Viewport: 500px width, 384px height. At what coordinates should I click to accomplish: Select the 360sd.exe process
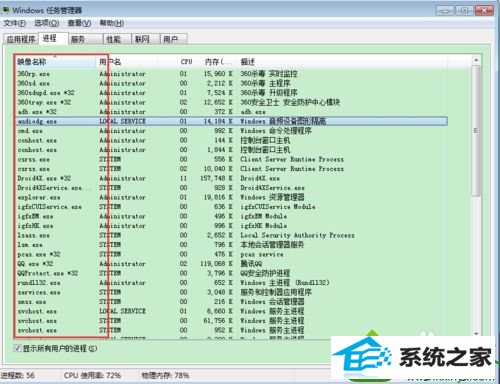click(231, 83)
